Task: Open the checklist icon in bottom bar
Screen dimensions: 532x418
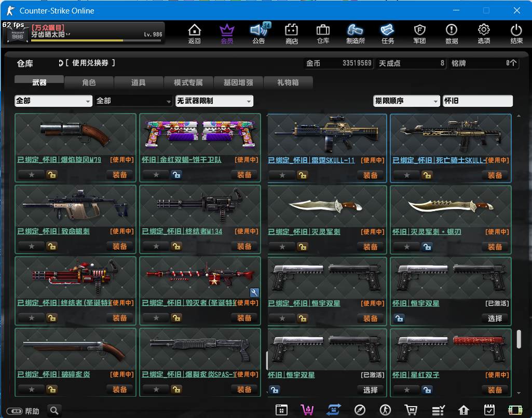Action: (x=438, y=410)
